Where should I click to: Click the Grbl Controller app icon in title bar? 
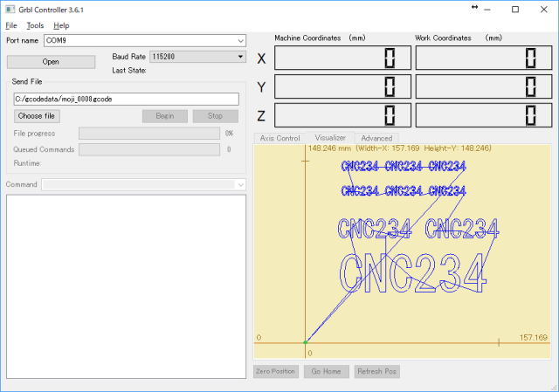tap(10, 10)
